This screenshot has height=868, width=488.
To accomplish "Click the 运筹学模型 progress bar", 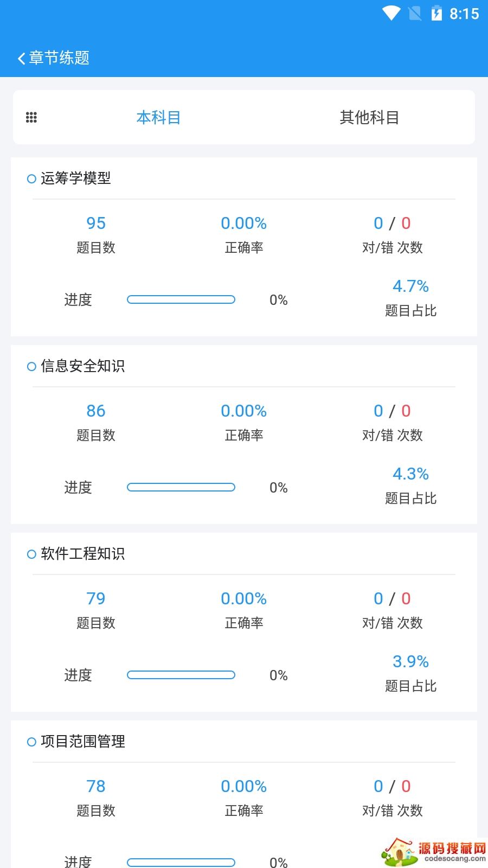I will (x=181, y=299).
